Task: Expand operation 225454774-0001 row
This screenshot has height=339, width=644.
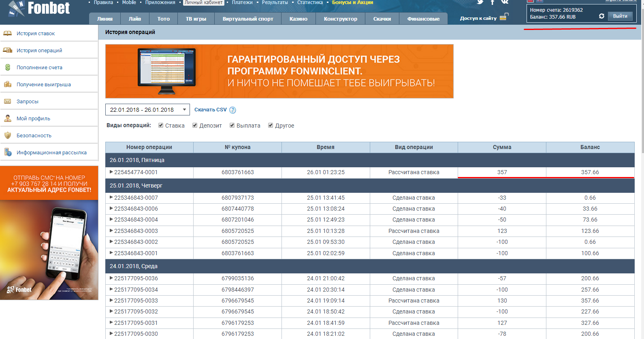Action: [111, 172]
